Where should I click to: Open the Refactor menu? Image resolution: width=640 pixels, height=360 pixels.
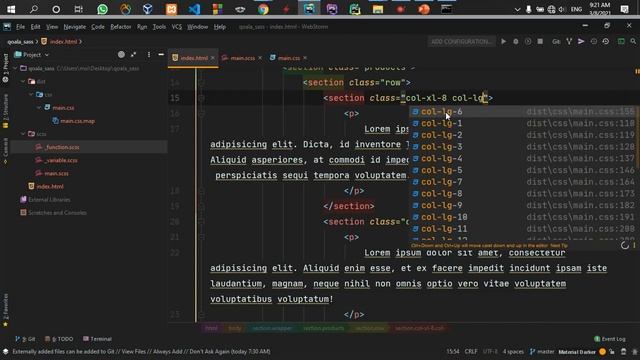coord(120,27)
